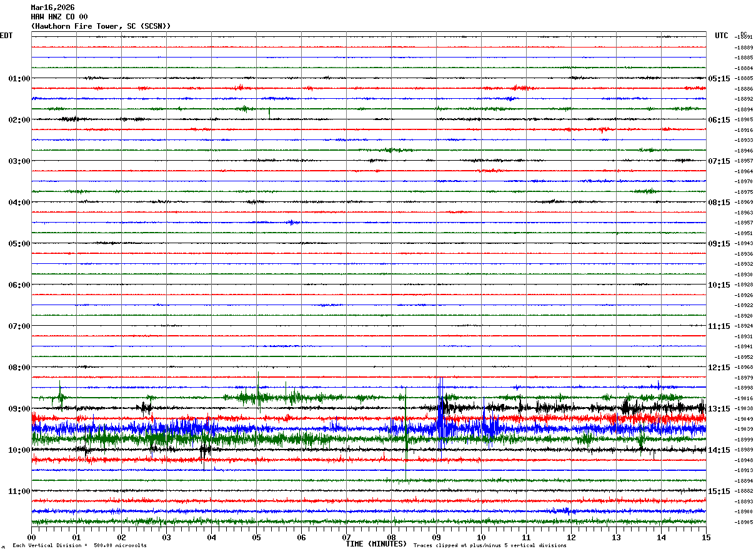756x554 pixels.
Task: Click the DC offset value -18933
Action: (x=744, y=141)
